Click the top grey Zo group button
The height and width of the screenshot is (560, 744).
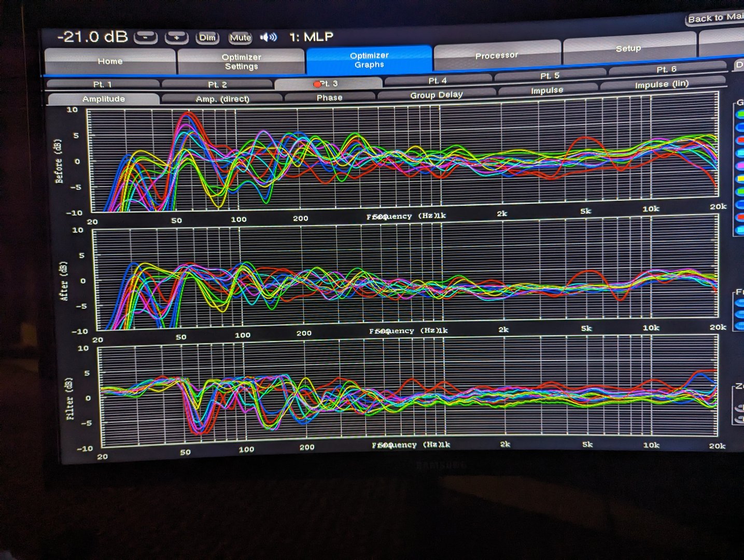point(740,408)
